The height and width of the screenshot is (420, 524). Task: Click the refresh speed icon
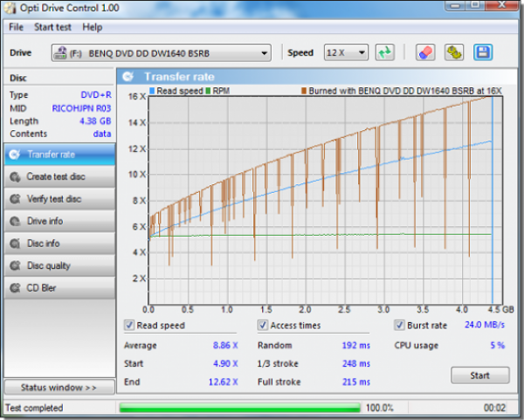pyautogui.click(x=384, y=52)
